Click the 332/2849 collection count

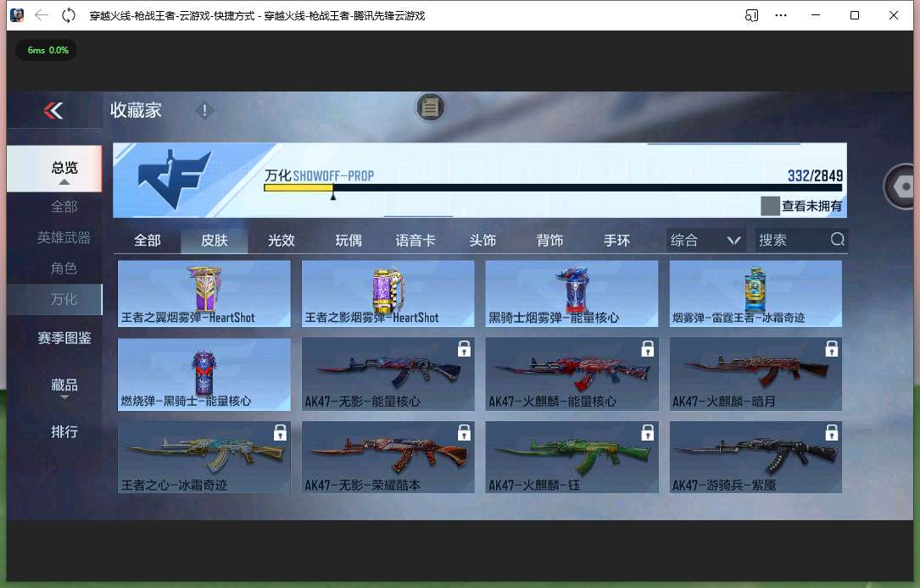point(815,175)
